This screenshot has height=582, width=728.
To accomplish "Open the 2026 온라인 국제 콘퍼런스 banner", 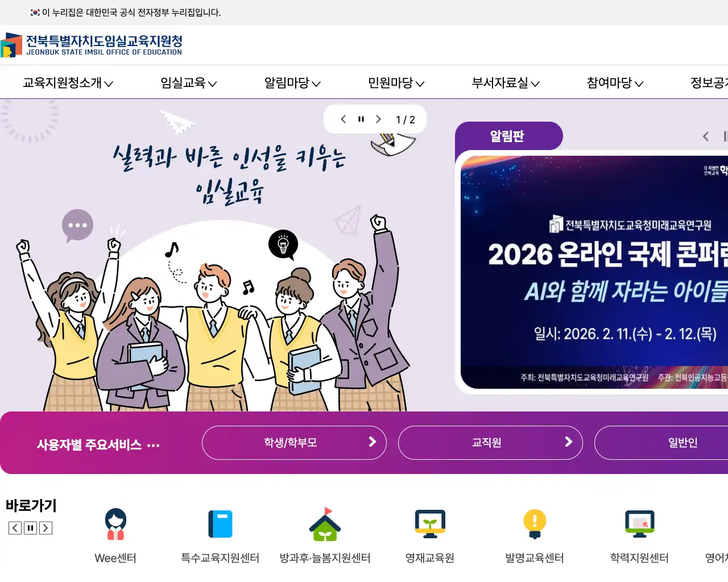I will 594,272.
